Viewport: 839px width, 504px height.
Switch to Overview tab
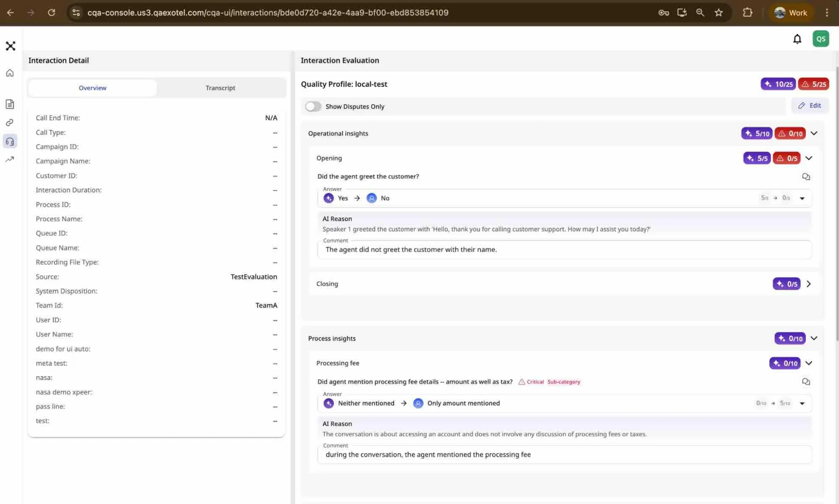(x=92, y=88)
